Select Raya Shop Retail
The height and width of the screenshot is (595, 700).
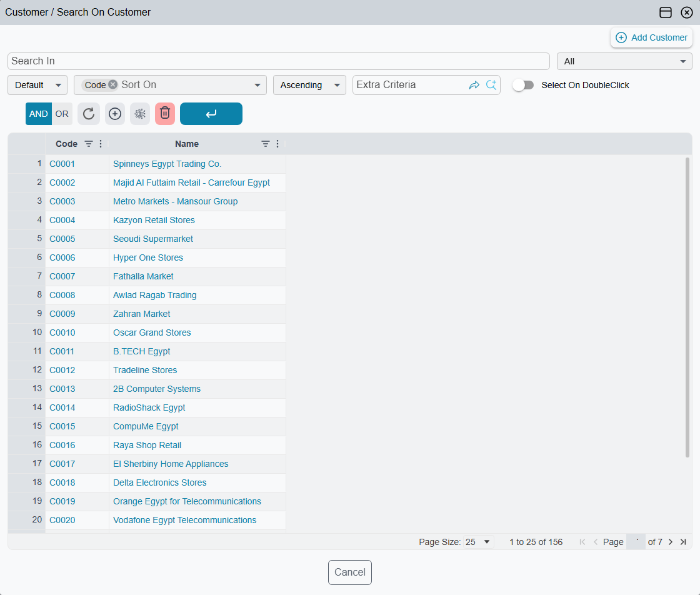[147, 445]
